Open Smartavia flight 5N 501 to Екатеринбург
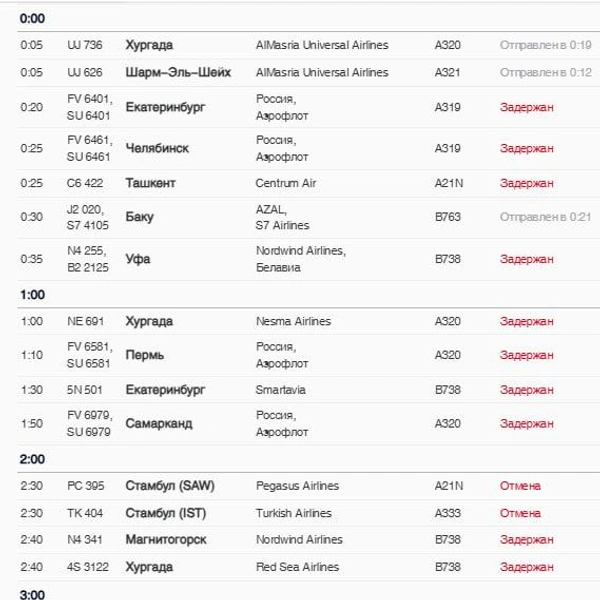Viewport: 600px width, 600px height. click(x=308, y=390)
